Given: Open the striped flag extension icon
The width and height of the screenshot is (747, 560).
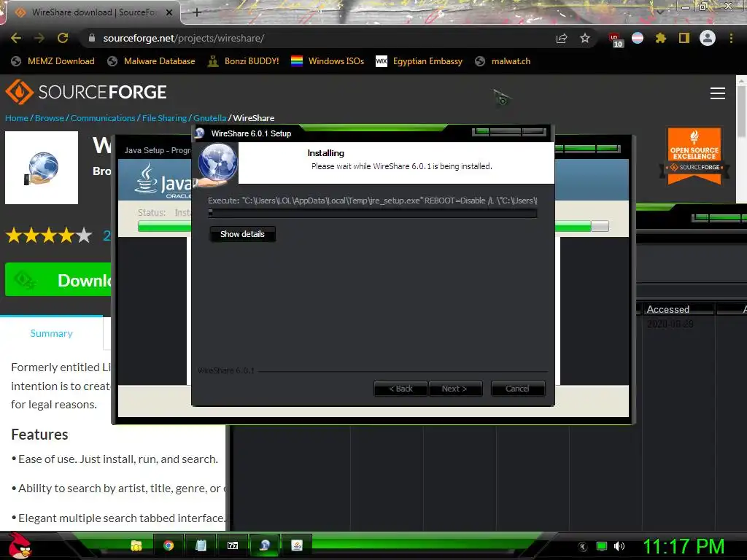Looking at the screenshot, I should [x=638, y=38].
